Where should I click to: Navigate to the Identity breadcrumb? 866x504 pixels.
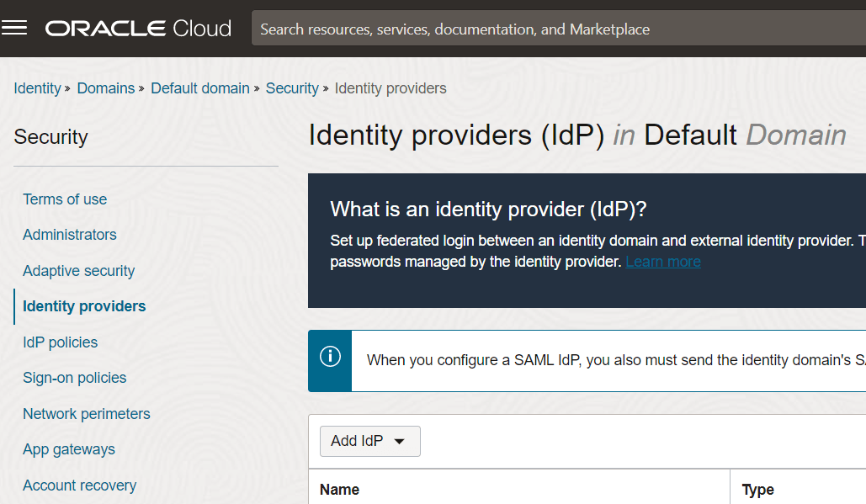37,88
